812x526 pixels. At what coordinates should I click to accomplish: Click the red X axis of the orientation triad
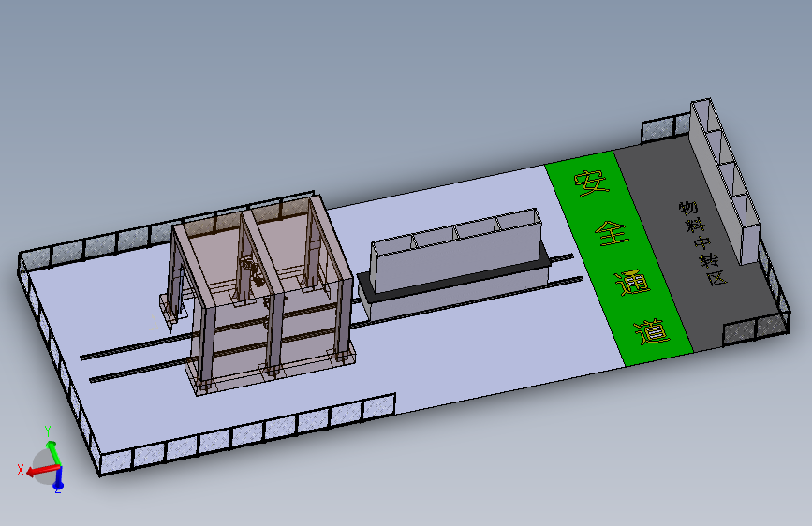point(42,470)
